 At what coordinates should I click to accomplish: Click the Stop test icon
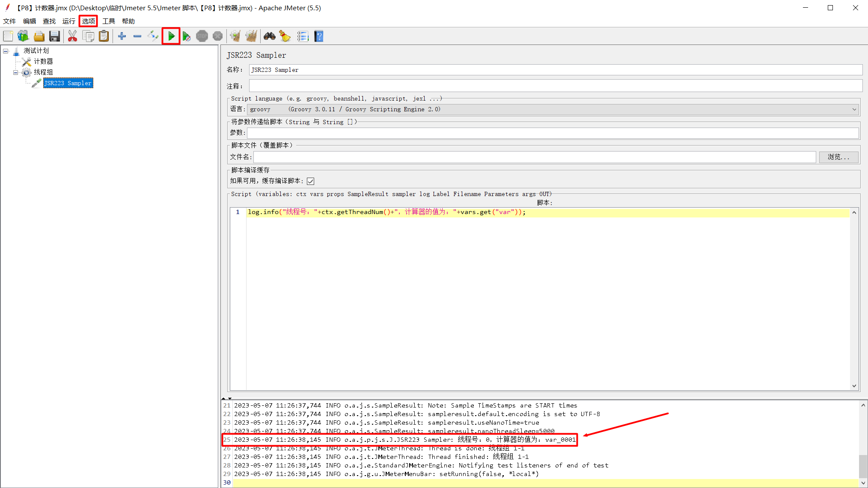coord(202,36)
